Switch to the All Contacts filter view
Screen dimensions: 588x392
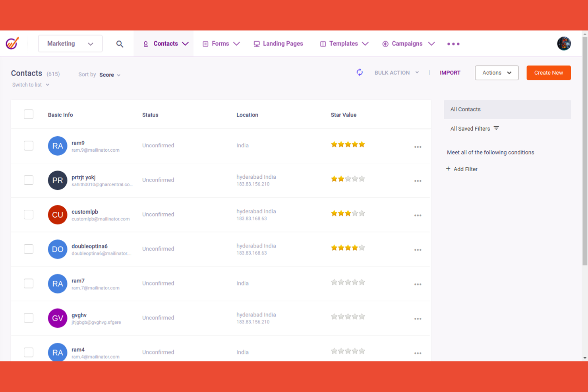click(x=465, y=109)
